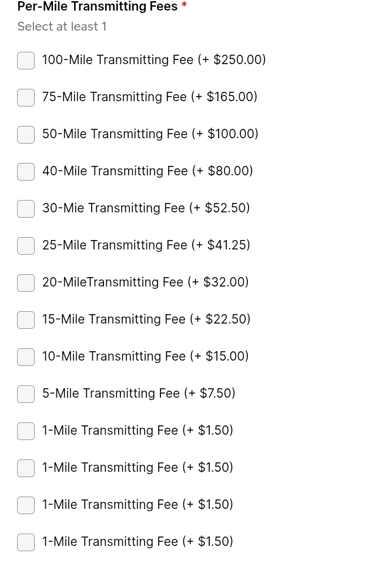Tick the 40-Mile Transmitting Fee checkbox
The width and height of the screenshot is (392, 573).
click(x=26, y=172)
